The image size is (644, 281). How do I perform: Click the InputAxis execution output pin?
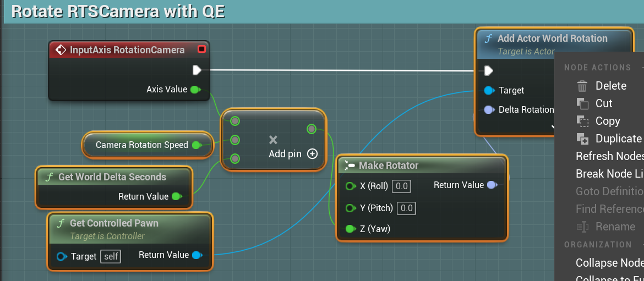(x=197, y=70)
